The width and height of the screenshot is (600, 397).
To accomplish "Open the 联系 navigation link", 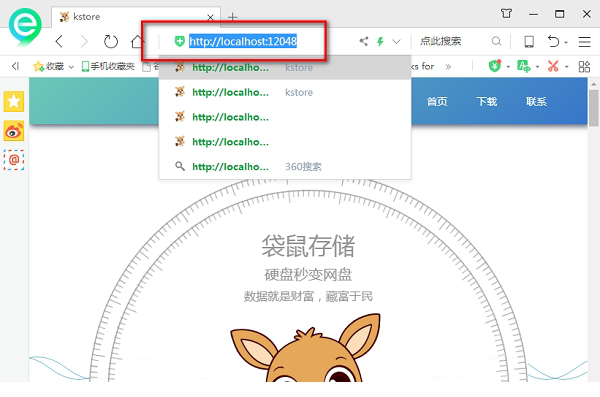I will coord(536,101).
